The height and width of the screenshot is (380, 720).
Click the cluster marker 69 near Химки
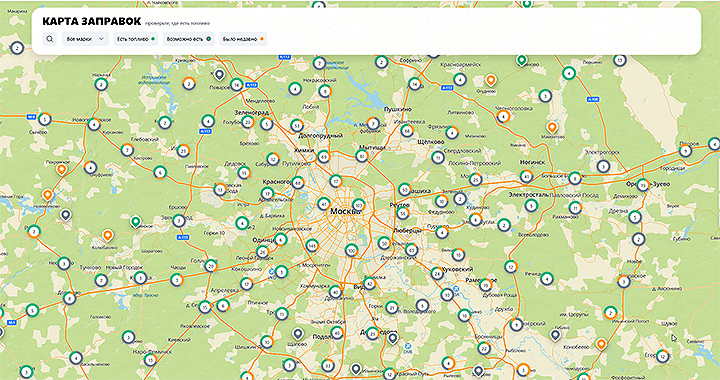coord(324,156)
